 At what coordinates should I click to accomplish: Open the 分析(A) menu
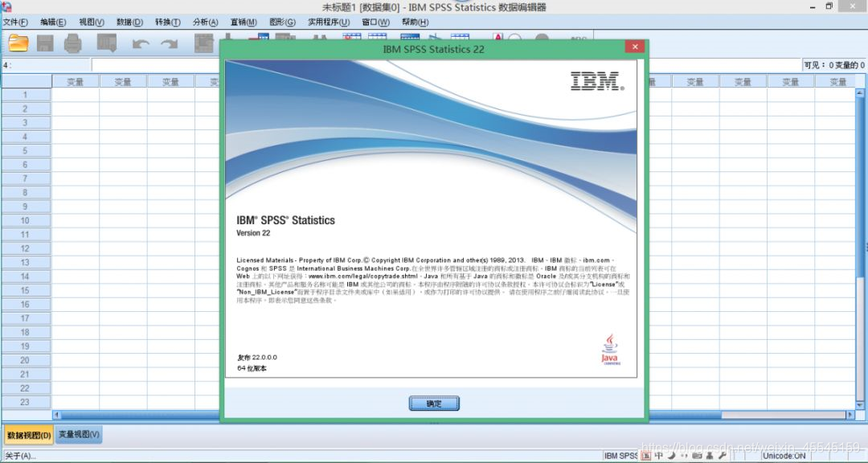tap(206, 23)
